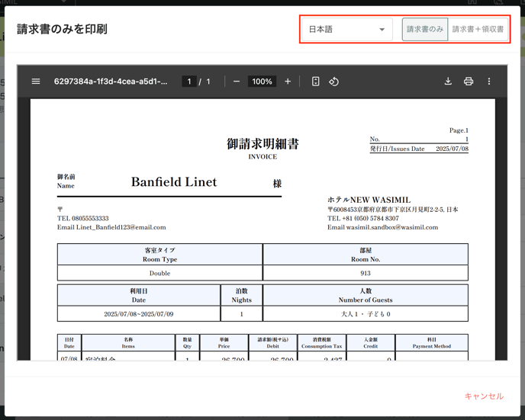Click the email Linet_Banfield123@email.com
The width and height of the screenshot is (525, 420).
111,227
